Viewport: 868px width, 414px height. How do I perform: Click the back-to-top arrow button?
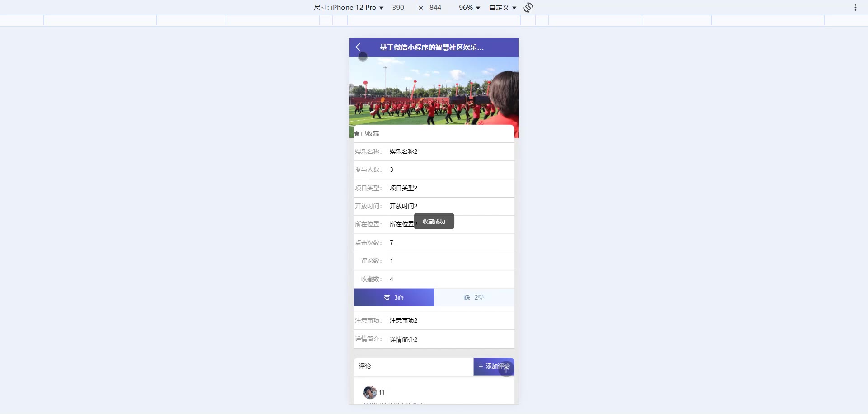pyautogui.click(x=506, y=369)
